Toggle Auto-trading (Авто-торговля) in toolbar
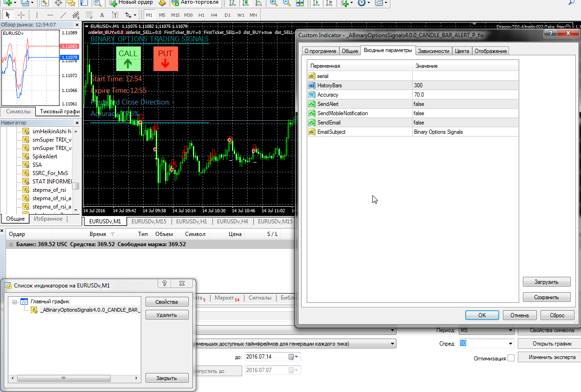The width and height of the screenshot is (581, 392). pos(194,3)
